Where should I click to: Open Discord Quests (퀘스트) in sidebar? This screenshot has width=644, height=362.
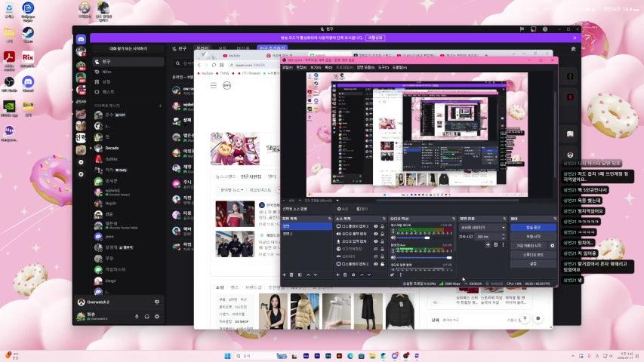pos(108,91)
